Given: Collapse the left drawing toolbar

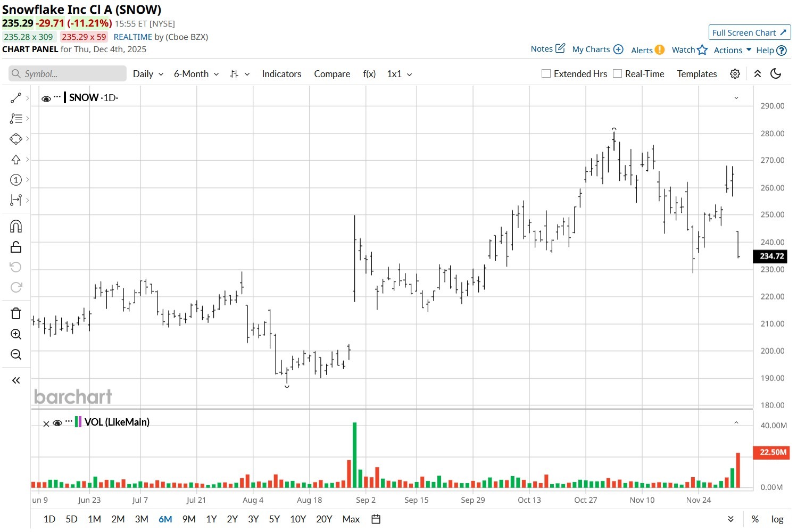Looking at the screenshot, I should pos(16,380).
